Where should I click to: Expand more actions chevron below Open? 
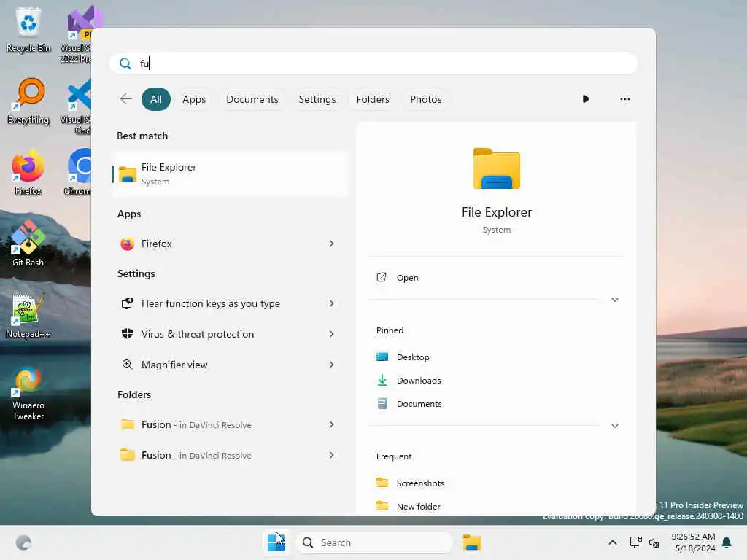(614, 300)
